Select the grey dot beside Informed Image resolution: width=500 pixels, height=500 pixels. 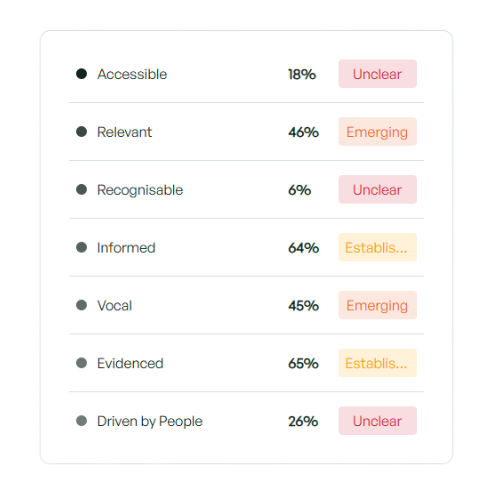coord(81,247)
